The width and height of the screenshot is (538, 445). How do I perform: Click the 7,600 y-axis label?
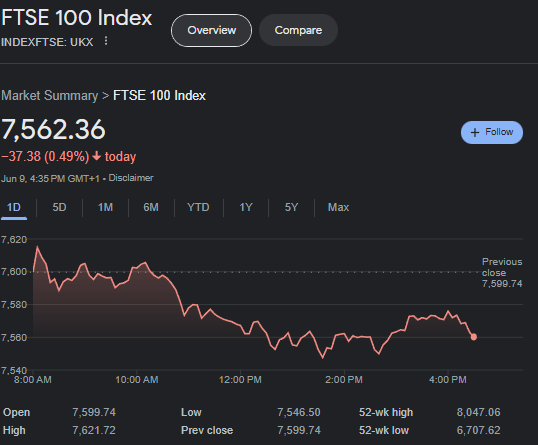(x=14, y=272)
